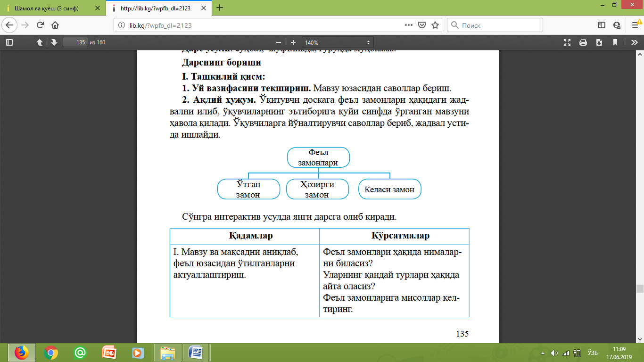Screen dimensions: 644x362
Task: Go to the next PDF page
Action: click(54, 42)
